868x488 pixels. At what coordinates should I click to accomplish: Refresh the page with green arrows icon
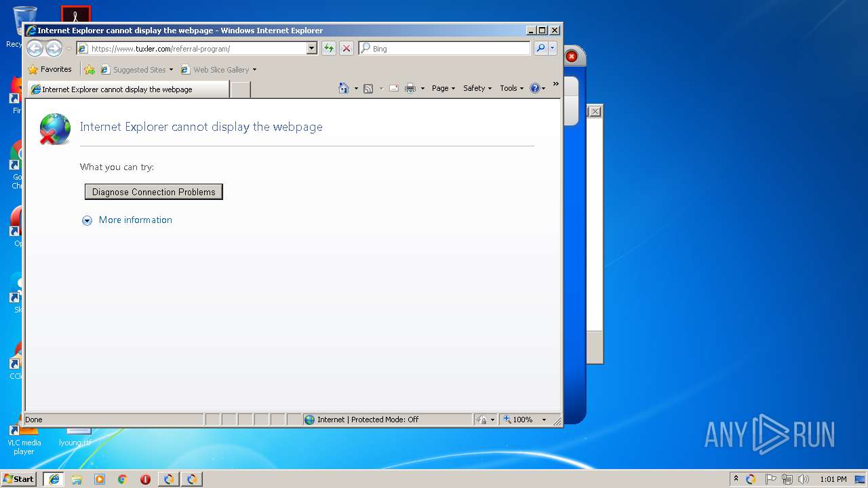click(x=328, y=48)
